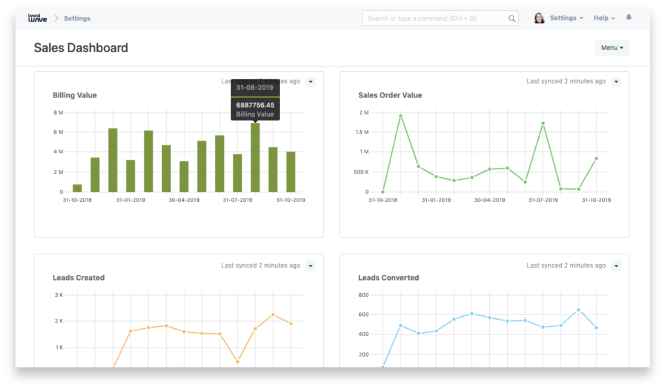Screen dimensions: 666x390
Task: Click the 31-08-2019 tooltip date header
Action: point(255,88)
